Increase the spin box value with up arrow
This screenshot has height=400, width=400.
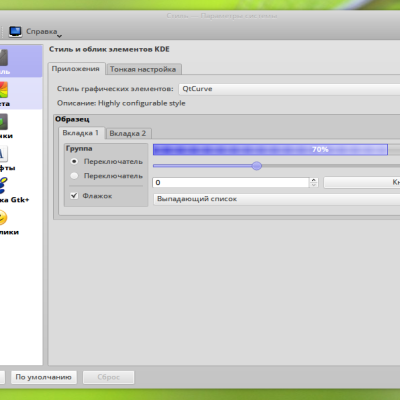click(x=314, y=180)
